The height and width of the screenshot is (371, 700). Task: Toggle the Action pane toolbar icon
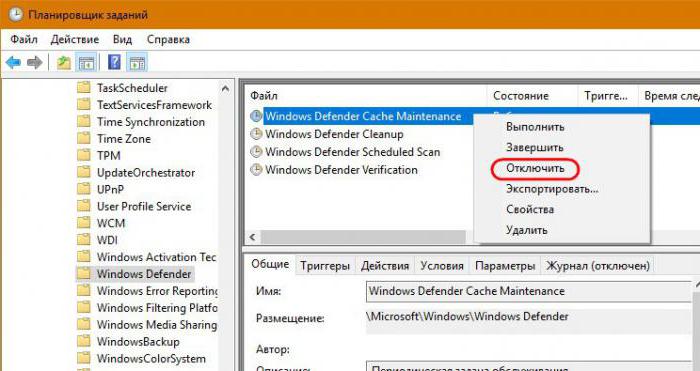click(x=137, y=63)
